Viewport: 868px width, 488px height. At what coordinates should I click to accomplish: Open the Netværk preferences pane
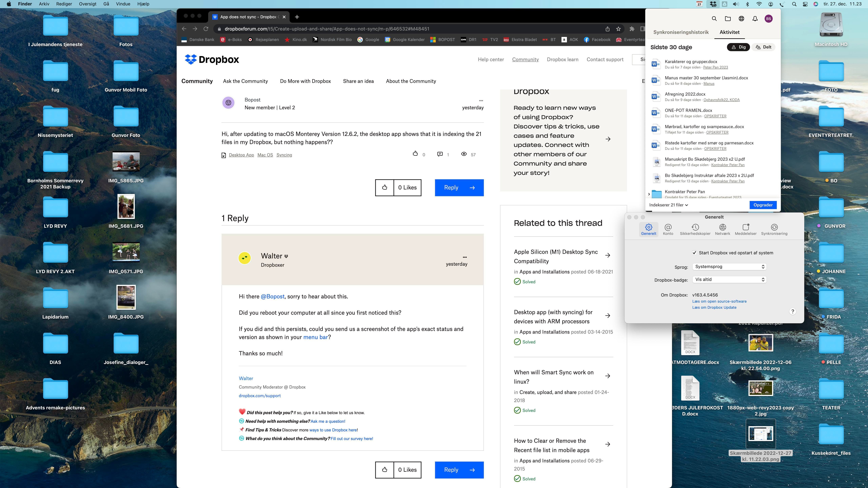pos(722,230)
